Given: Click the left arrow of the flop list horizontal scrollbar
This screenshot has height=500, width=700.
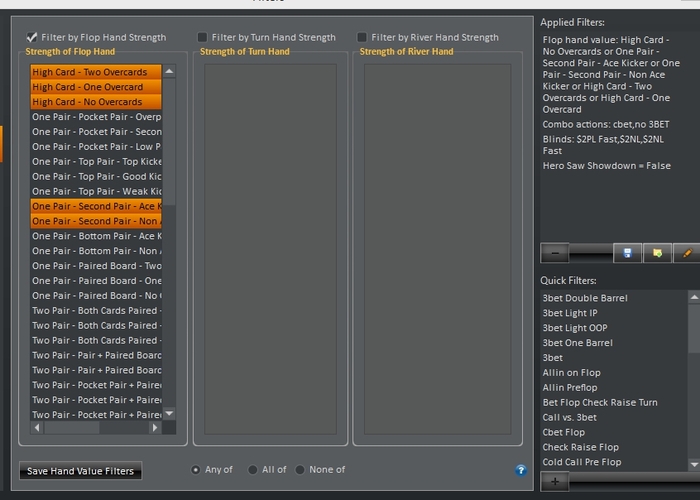Looking at the screenshot, I should pyautogui.click(x=37, y=428).
